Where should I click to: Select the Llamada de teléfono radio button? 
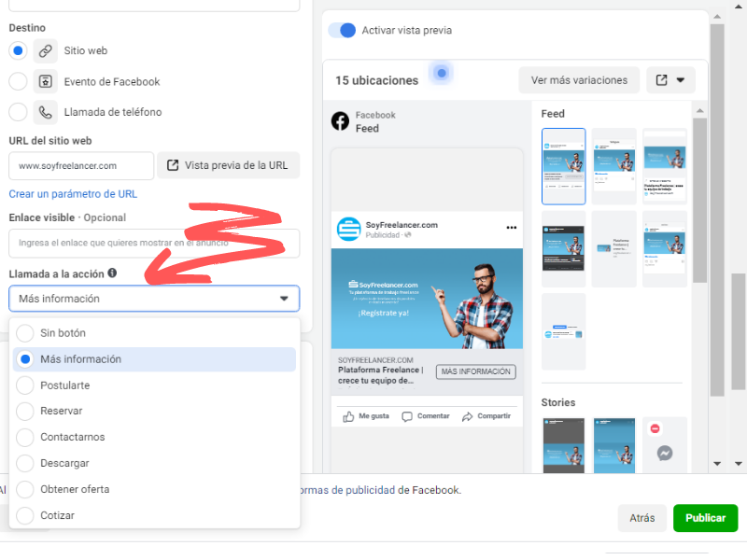click(x=18, y=112)
